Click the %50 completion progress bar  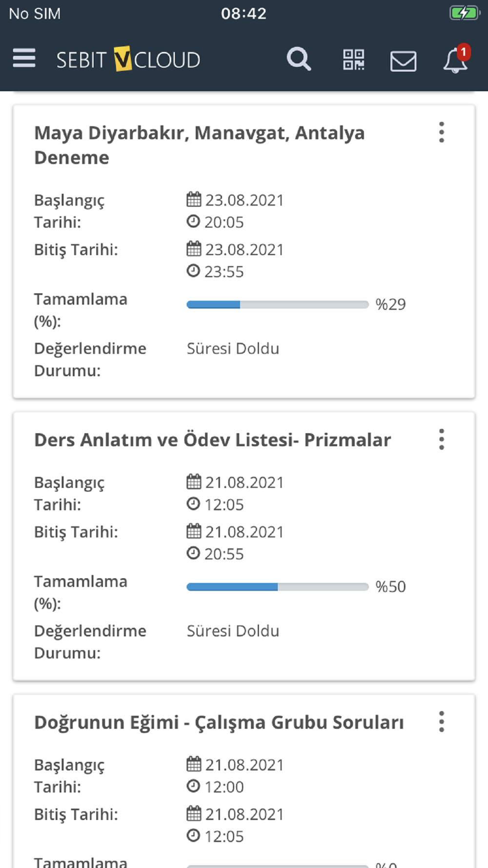coord(277,587)
